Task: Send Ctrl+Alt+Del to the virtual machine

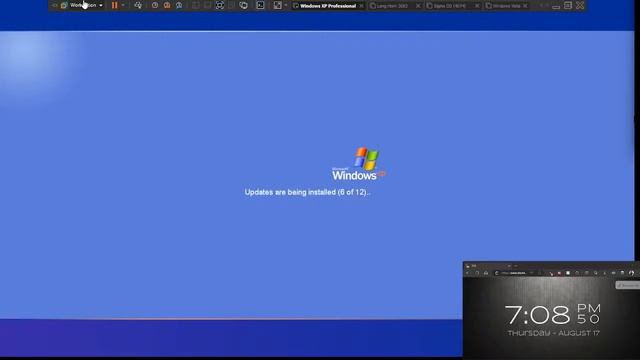Action: click(138, 5)
